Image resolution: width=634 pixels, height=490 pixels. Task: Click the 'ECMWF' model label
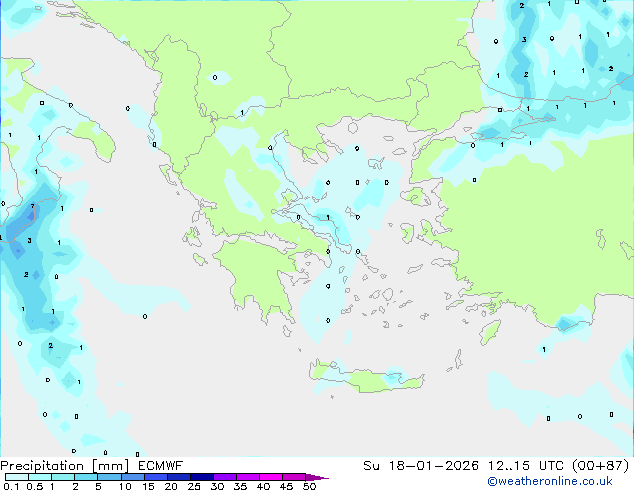pos(160,466)
